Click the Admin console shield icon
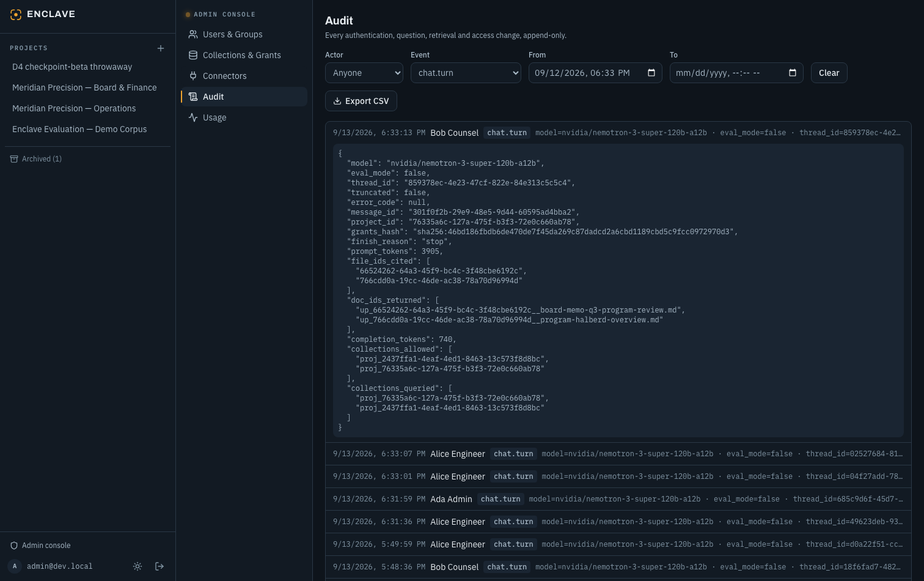 tap(14, 546)
